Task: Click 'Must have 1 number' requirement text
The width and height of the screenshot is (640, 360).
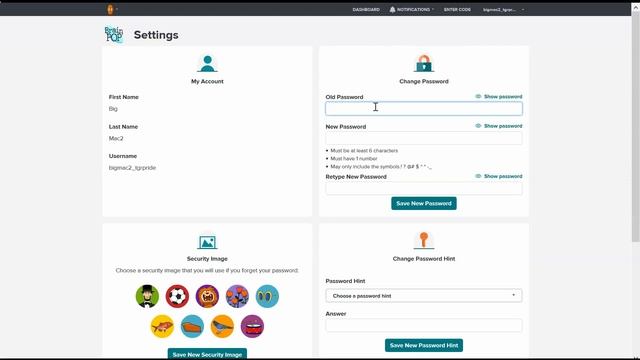Action: [353, 158]
